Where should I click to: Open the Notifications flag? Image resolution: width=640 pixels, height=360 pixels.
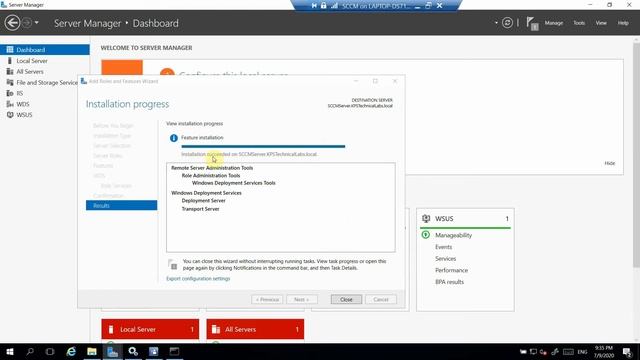532,23
